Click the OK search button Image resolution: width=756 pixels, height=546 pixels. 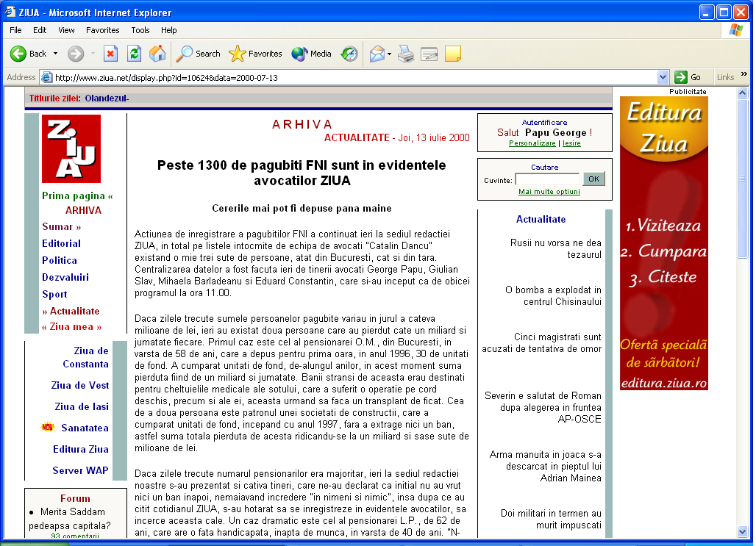593,179
